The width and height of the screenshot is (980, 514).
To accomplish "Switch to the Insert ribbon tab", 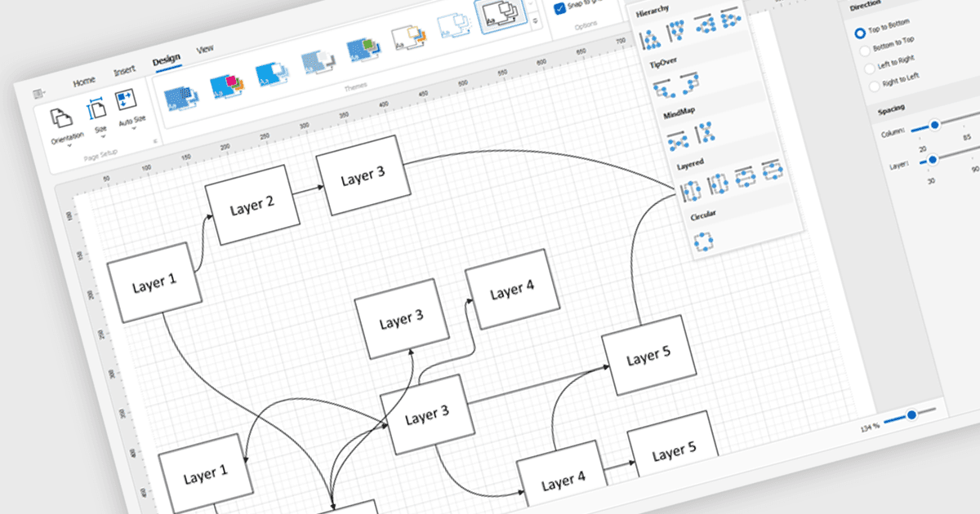I will [125, 70].
